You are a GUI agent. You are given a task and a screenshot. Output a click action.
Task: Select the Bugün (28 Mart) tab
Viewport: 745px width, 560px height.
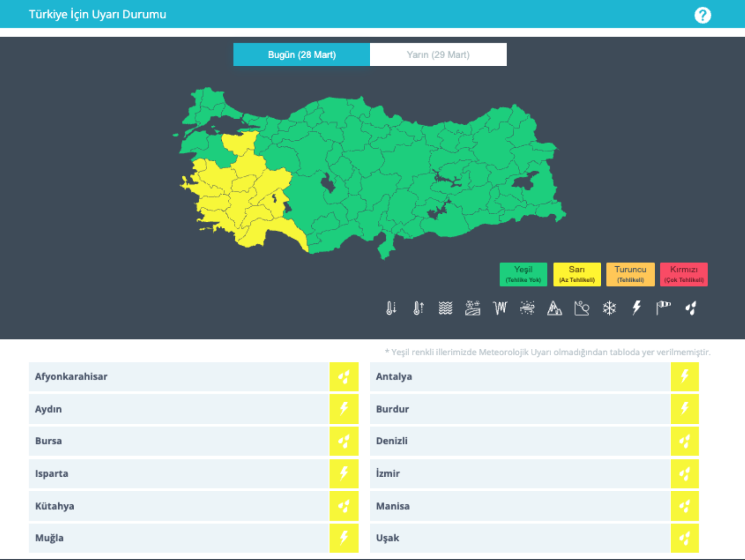pos(302,55)
